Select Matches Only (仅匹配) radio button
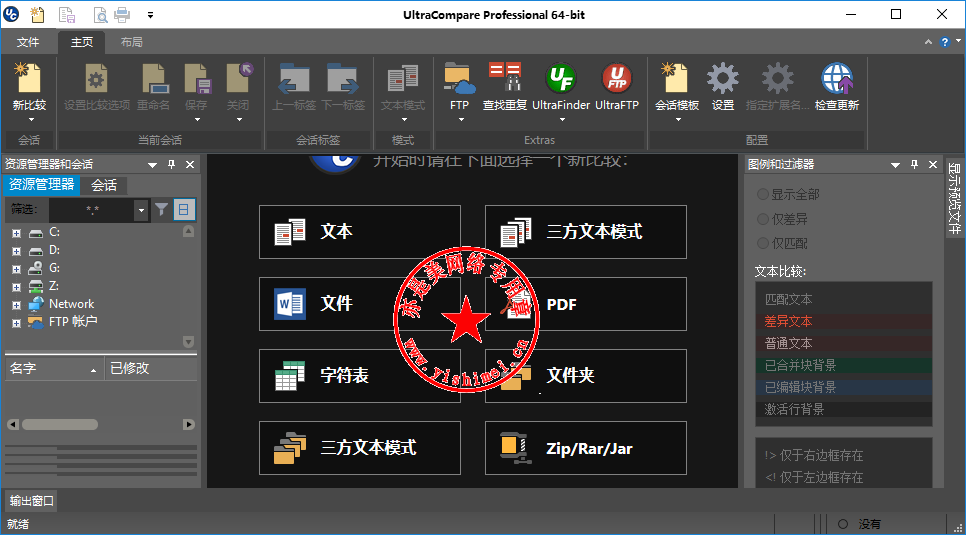Viewport: 966px width, 535px height. pyautogui.click(x=763, y=243)
